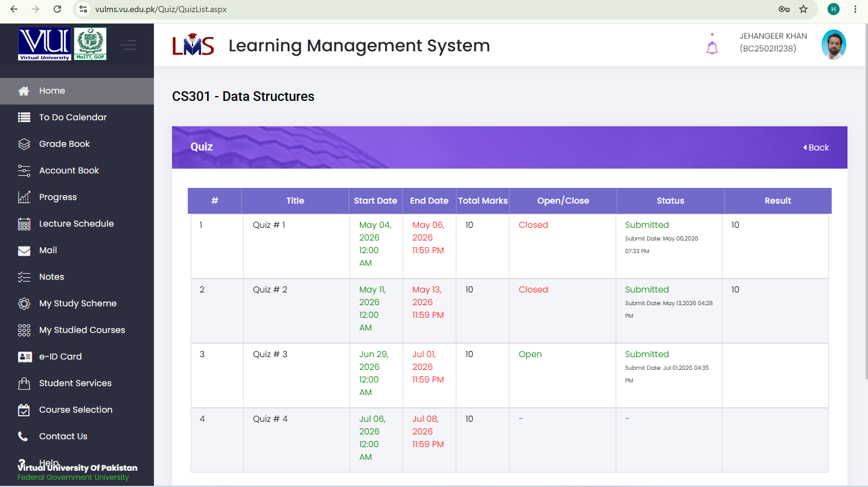Viewport: 868px width, 487px height.
Task: Click the Home house icon in sidebar
Action: coord(24,91)
